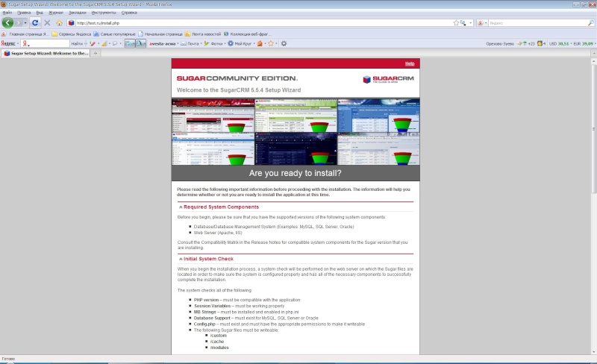Click the SugarCRM site icon in address bar
Screen dimensions: 597x364
(71, 23)
